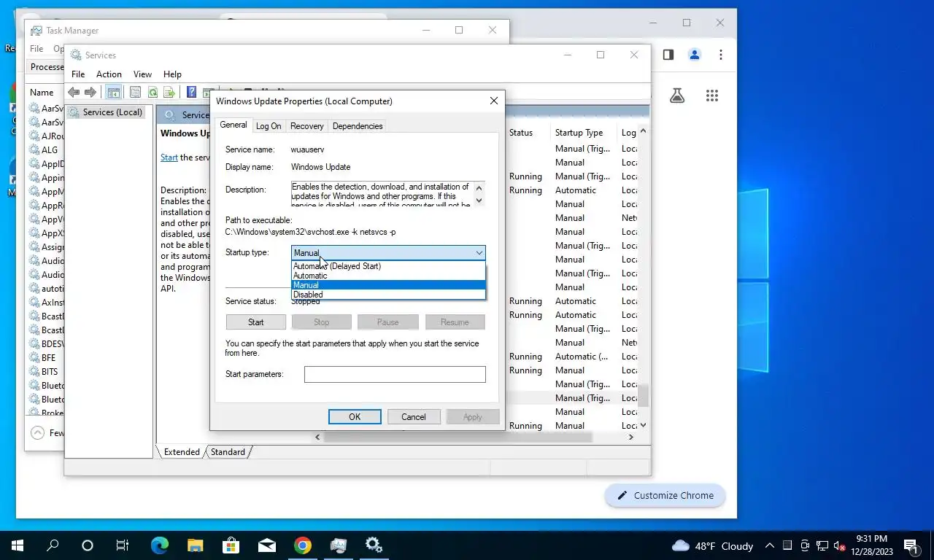Click the Cortana circle on taskbar

pyautogui.click(x=88, y=545)
